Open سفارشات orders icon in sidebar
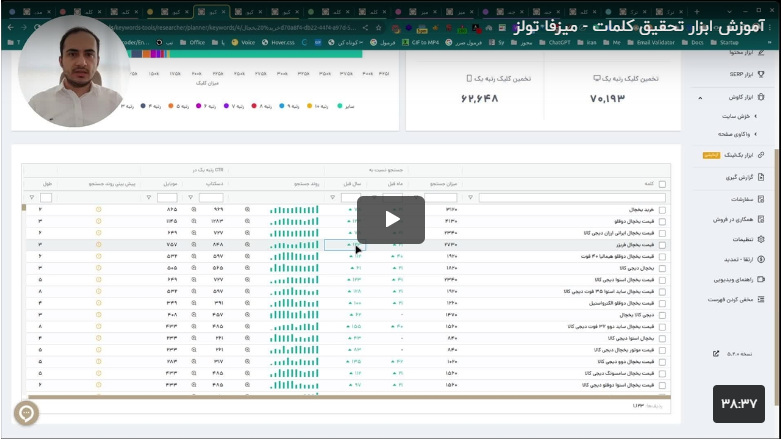The width and height of the screenshot is (781, 439). pyautogui.click(x=761, y=199)
